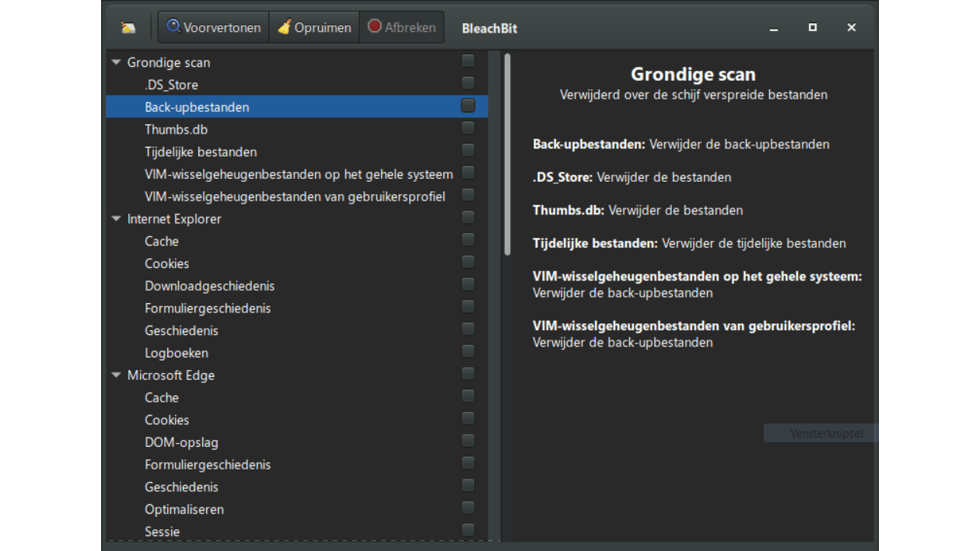Select Logboeken under Internet Explorer
Image resolution: width=980 pixels, height=551 pixels.
click(176, 353)
